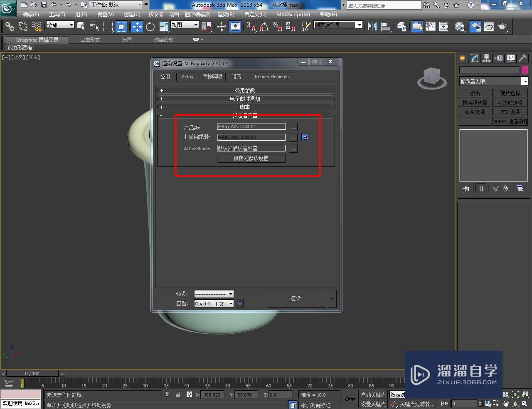Select the Scale tool
This screenshot has width=532, height=409.
[164, 27]
